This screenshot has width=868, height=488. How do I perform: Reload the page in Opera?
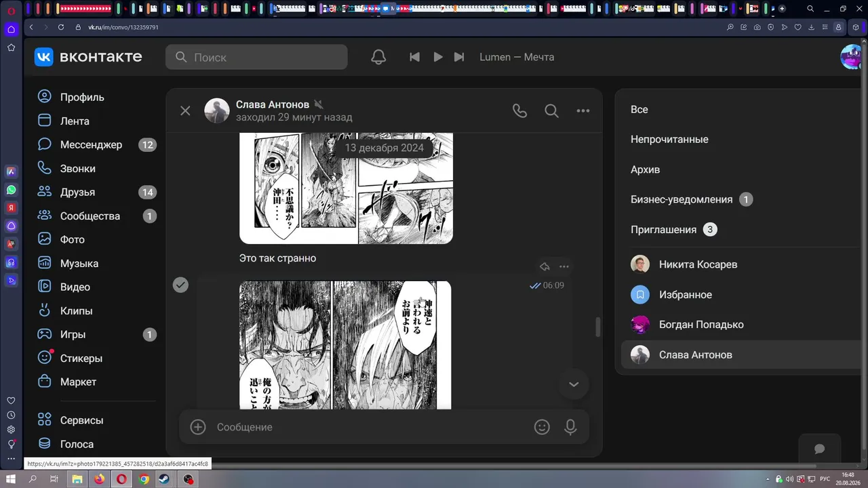tap(60, 27)
